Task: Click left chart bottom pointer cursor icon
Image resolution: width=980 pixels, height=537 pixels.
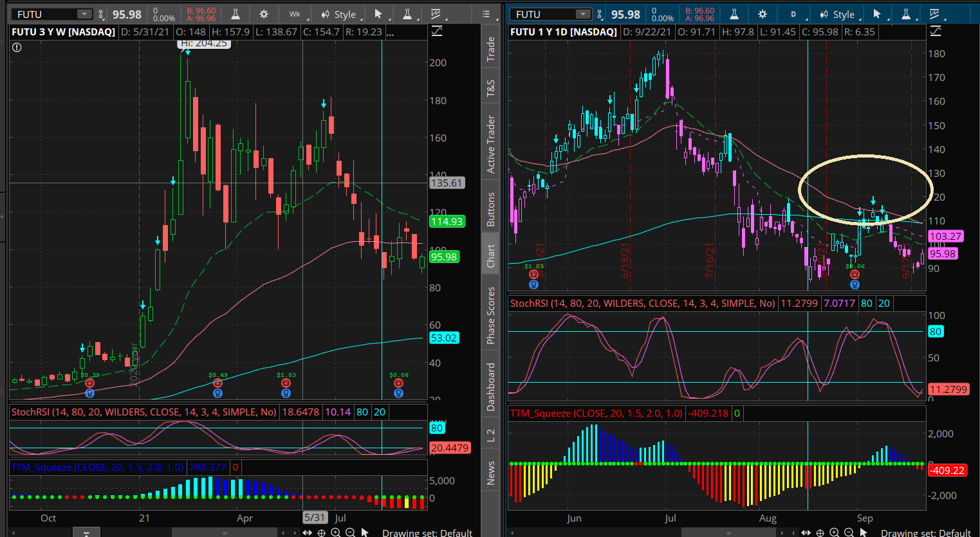Action: (x=365, y=532)
